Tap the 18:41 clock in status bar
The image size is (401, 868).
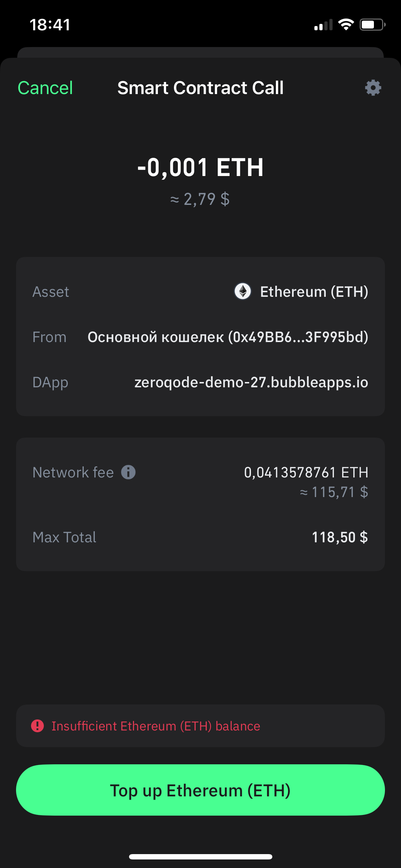[50, 25]
